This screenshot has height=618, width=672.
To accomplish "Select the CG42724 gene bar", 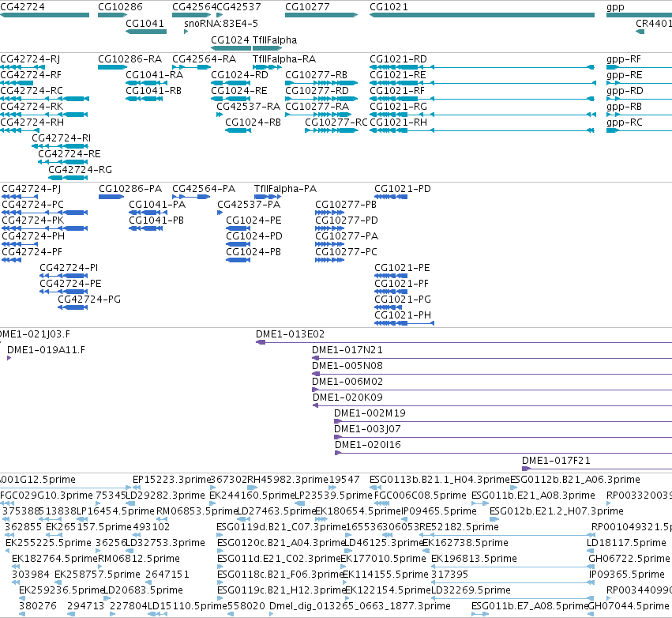I will tap(44, 15).
